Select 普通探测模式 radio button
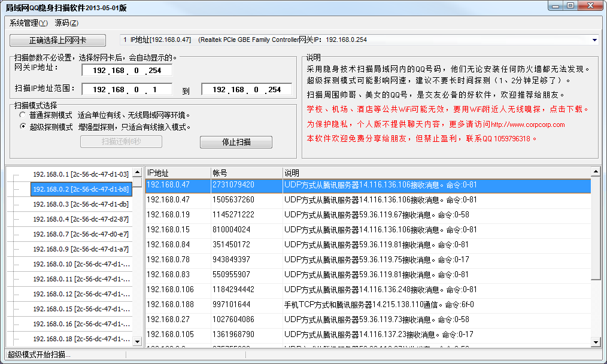The width and height of the screenshot is (607, 364). point(23,115)
